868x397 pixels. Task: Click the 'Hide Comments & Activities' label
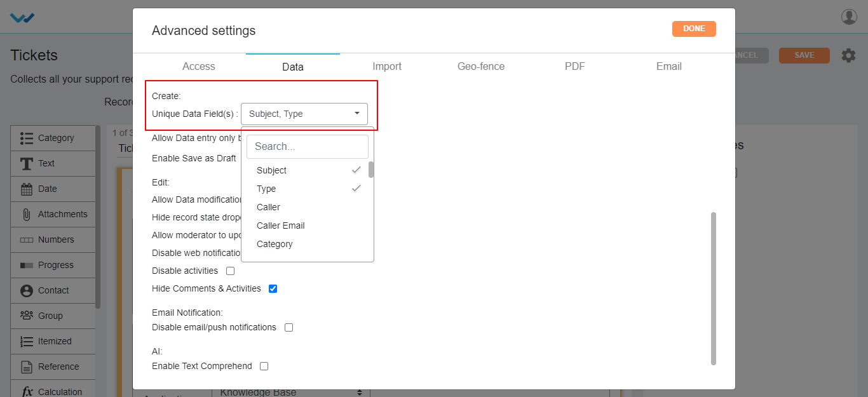tap(207, 288)
